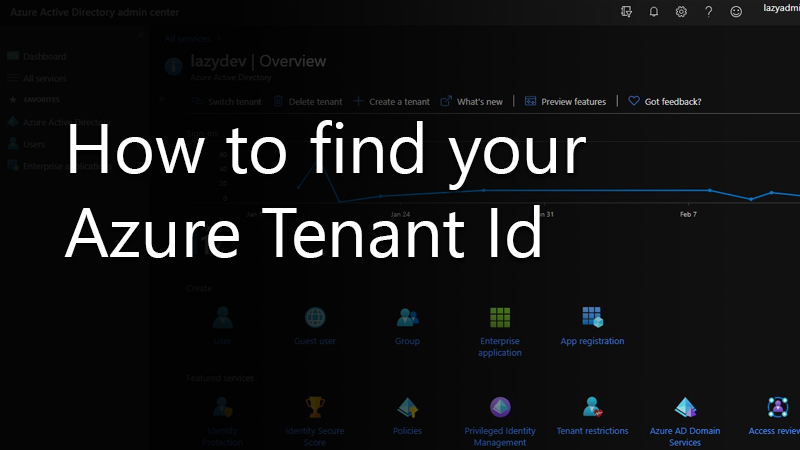The width and height of the screenshot is (800, 450).
Task: Open portal settings gear icon
Action: [x=681, y=11]
